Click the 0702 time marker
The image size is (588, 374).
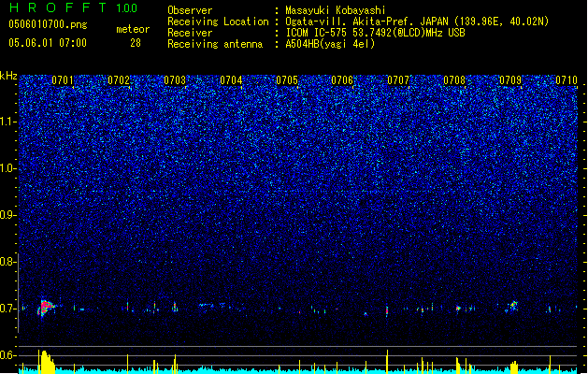click(x=119, y=80)
